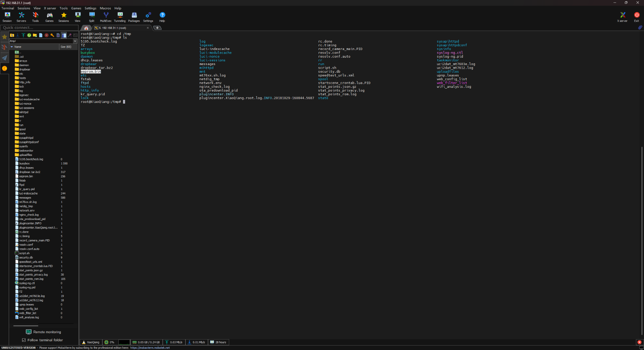Screen dimensions: 644x350
Task: Click the Remote monitoring button
Action: click(44, 332)
